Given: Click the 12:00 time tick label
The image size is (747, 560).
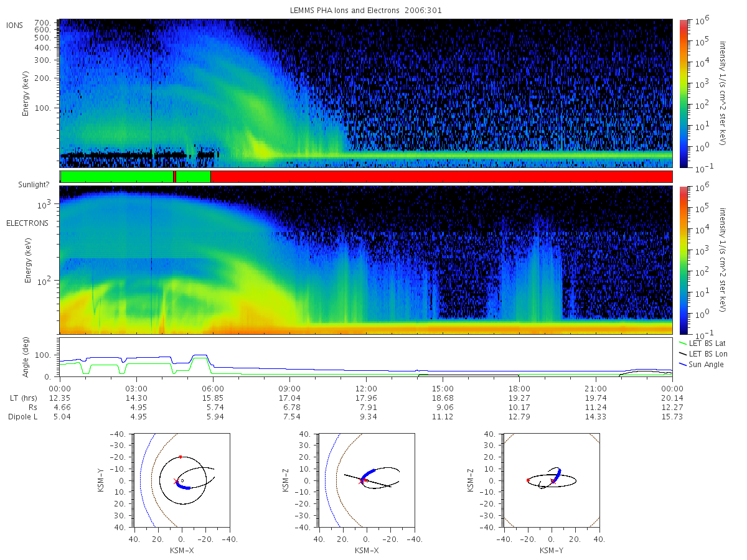Looking at the screenshot, I should (x=366, y=388).
